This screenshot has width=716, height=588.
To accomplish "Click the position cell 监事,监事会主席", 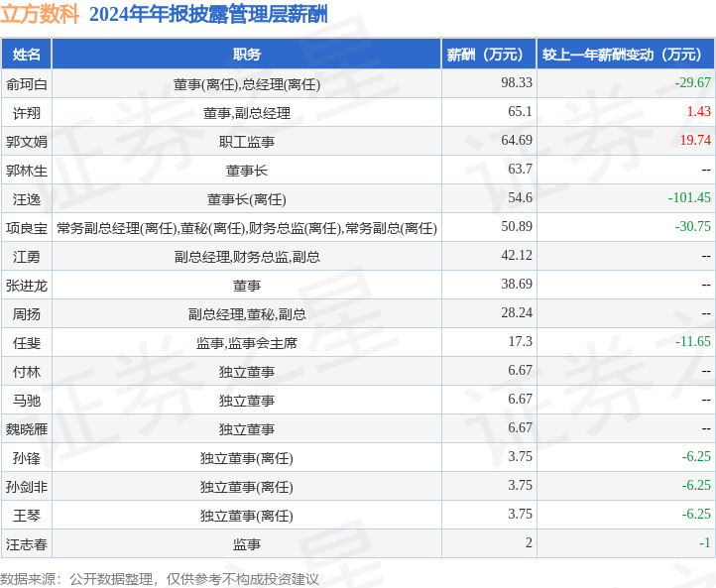I will (247, 343).
